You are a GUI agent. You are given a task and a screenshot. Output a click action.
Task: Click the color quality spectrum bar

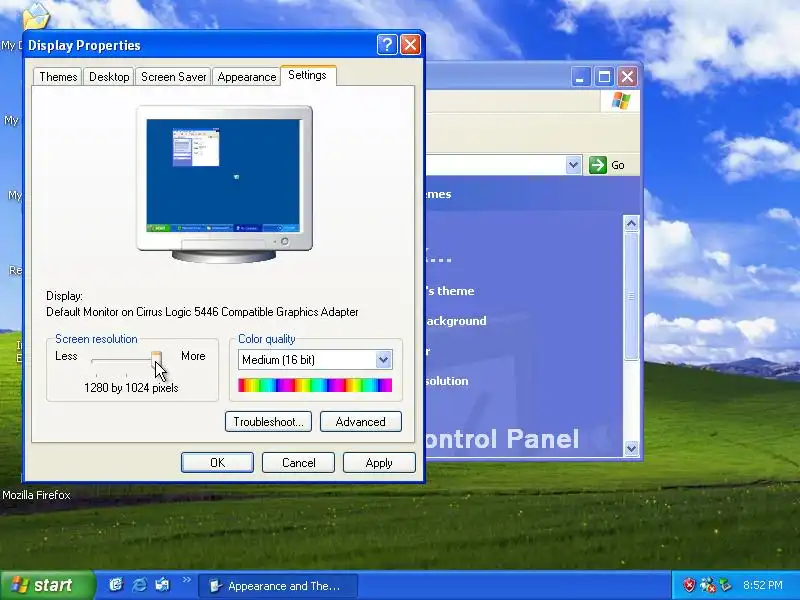coord(315,385)
